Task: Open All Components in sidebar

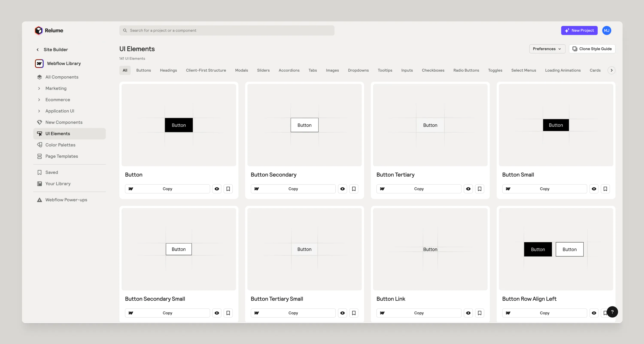Action: [x=62, y=77]
